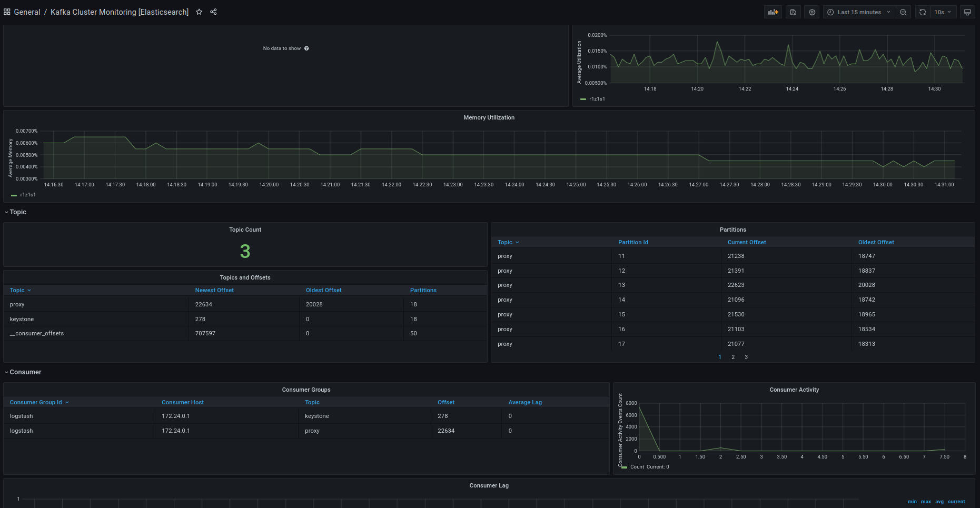Share the dashboard via share icon
Screen dimensions: 980x508
point(213,12)
